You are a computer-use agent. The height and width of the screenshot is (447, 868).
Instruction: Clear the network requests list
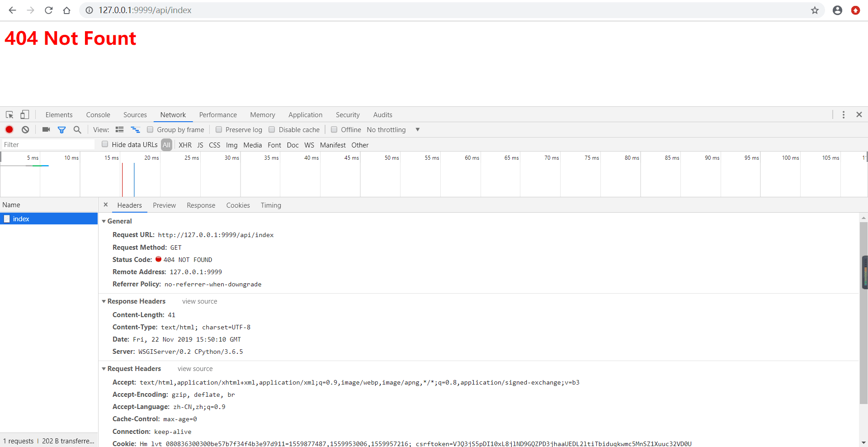click(x=25, y=129)
